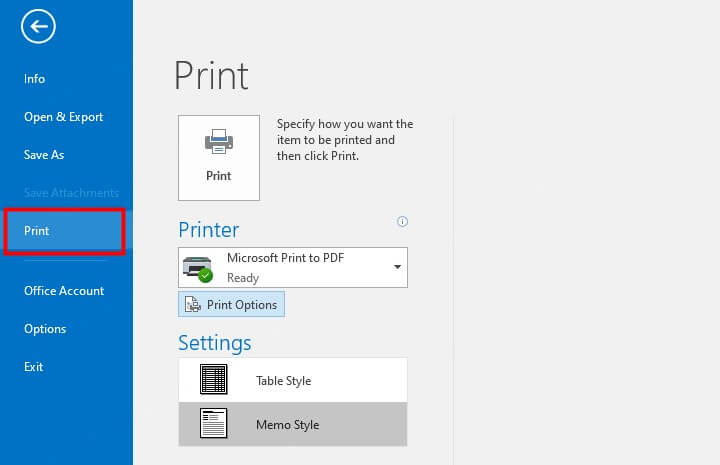The height and width of the screenshot is (465, 720).
Task: Choose the Memo Style text label
Action: click(x=287, y=425)
